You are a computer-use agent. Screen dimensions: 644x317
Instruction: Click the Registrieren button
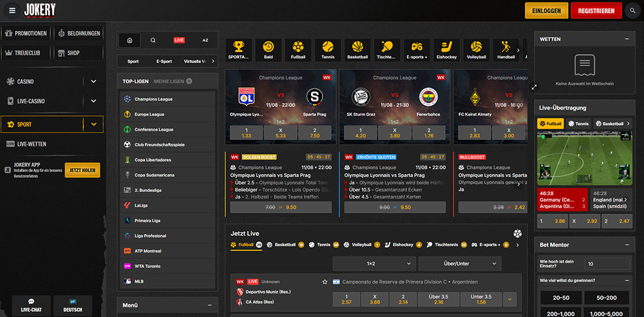tap(596, 11)
